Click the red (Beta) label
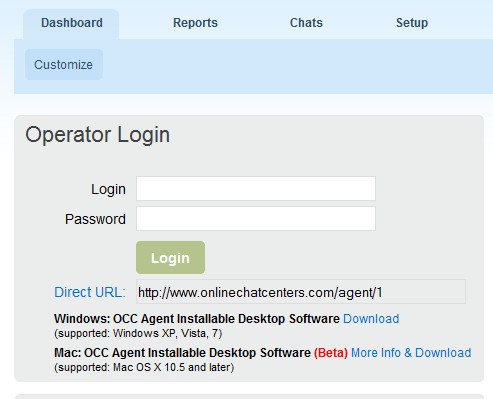The width and height of the screenshot is (493, 399). (331, 353)
